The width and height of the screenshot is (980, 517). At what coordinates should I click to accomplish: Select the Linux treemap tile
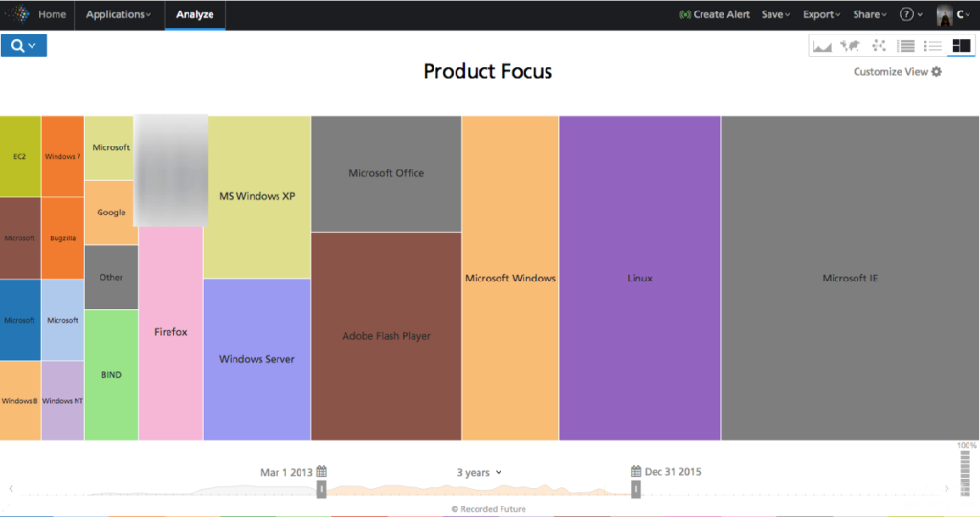pos(639,279)
